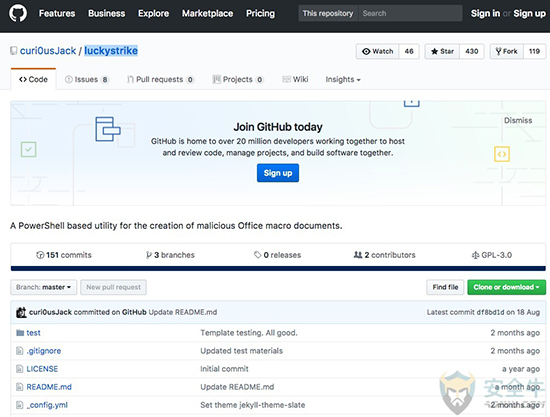Click the test folder icon
The image size is (550, 417).
point(20,332)
